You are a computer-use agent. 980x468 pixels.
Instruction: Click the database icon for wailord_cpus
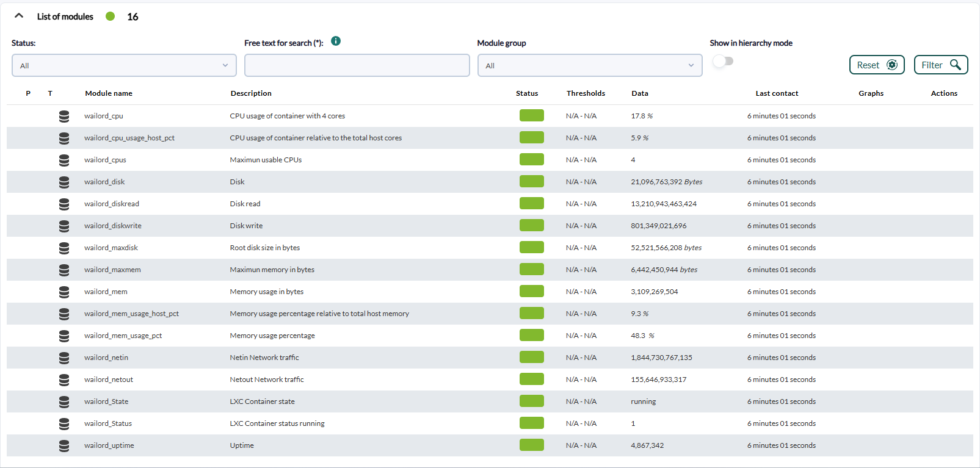coord(64,160)
